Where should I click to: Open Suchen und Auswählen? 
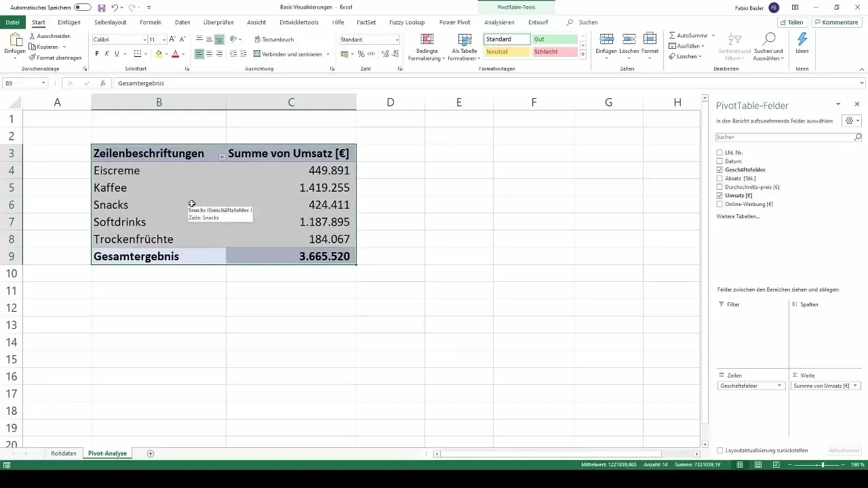coord(769,47)
